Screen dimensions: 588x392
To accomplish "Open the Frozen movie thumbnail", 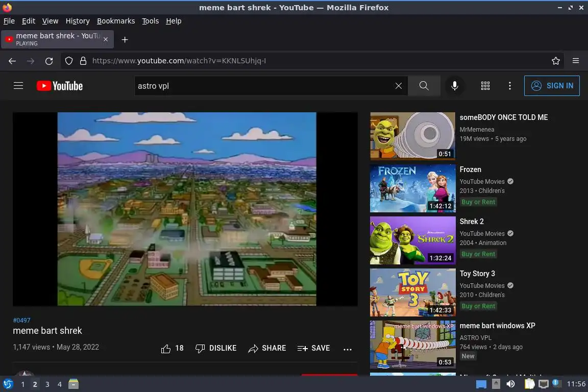I will (412, 188).
